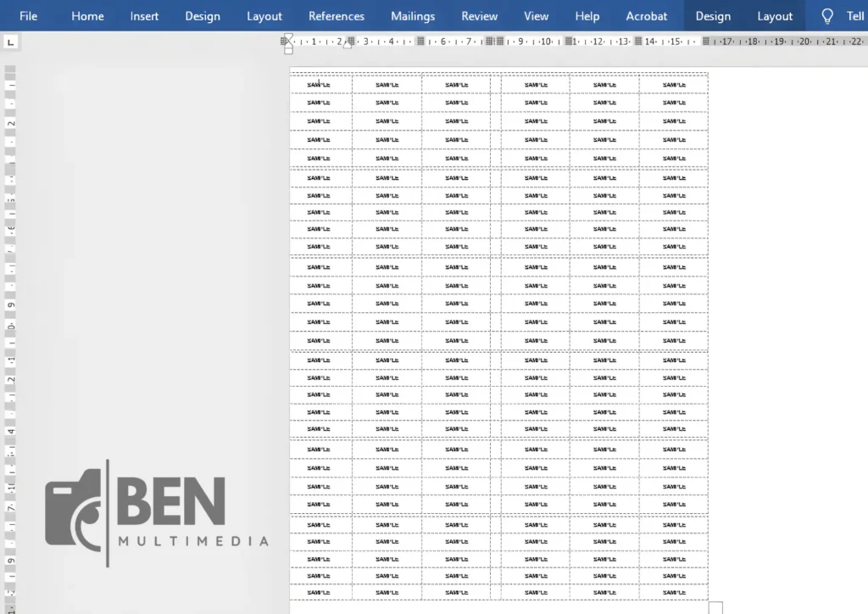
Task: Click the tab stop selector beside ruler
Action: click(11, 41)
